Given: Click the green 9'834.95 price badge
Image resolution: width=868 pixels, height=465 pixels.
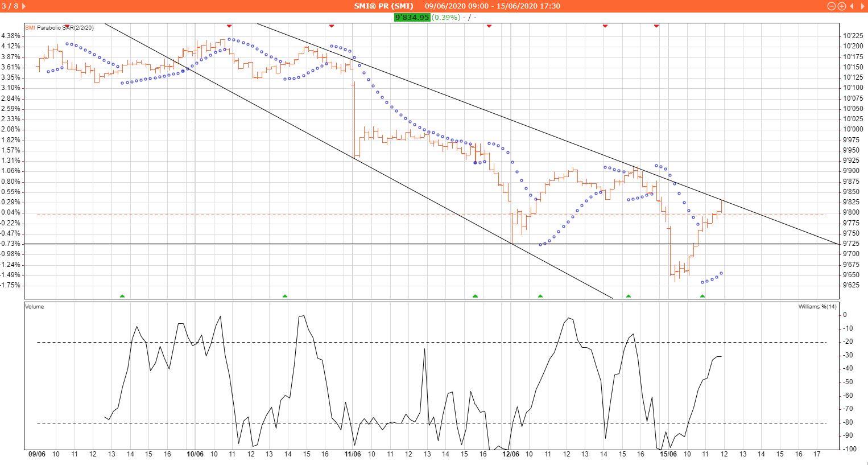Looking at the screenshot, I should pyautogui.click(x=412, y=18).
